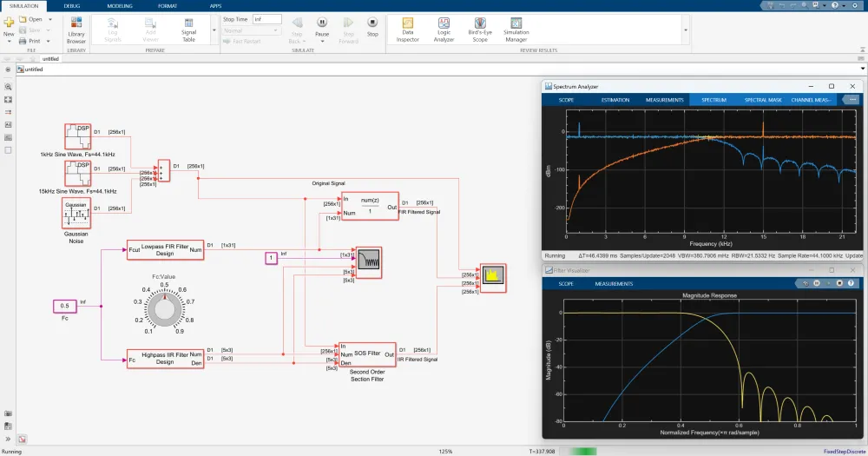868x456 pixels.
Task: Click the Stop Time input field
Action: coord(267,19)
